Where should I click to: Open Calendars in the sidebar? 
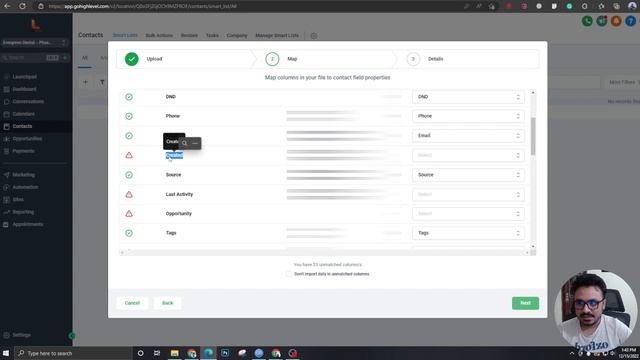pyautogui.click(x=23, y=114)
